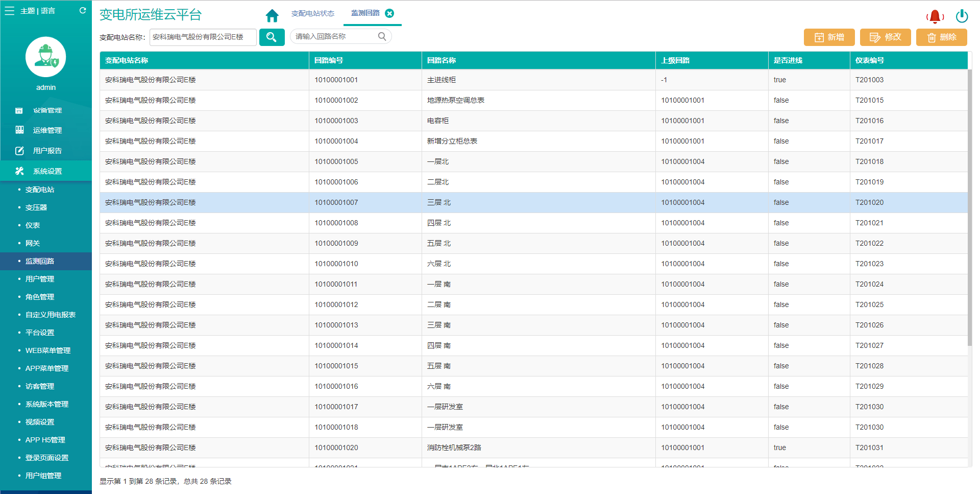980x494 pixels.
Task: Click the 系统设置 tools icon
Action: pyautogui.click(x=19, y=171)
